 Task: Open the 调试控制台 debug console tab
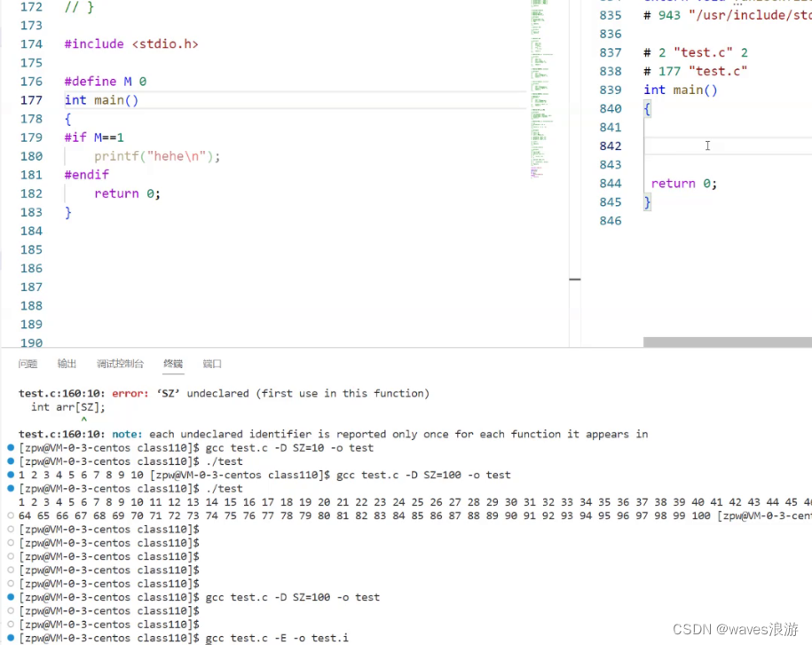click(120, 364)
